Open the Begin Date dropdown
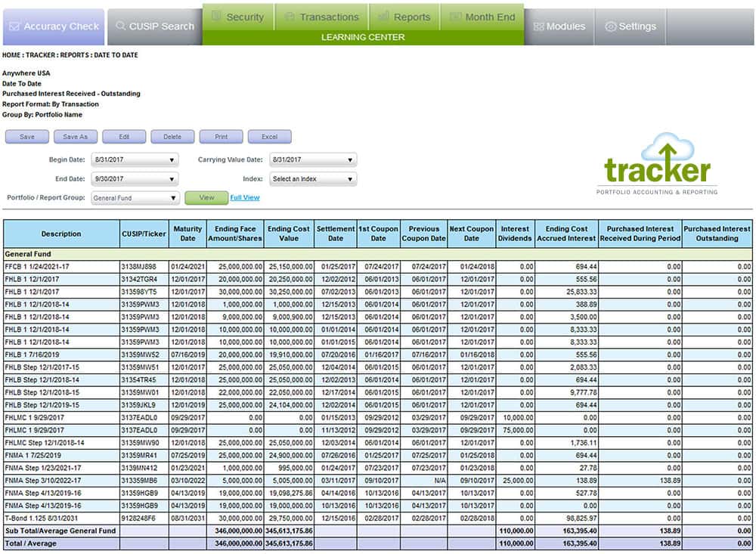 click(x=135, y=159)
